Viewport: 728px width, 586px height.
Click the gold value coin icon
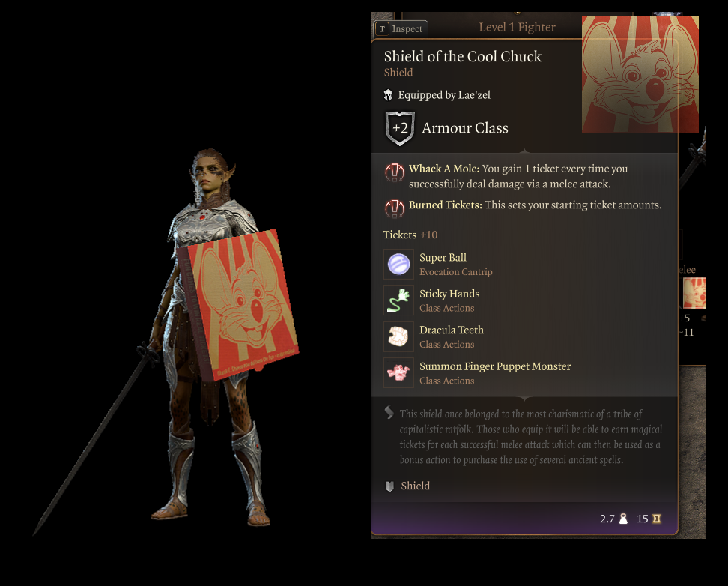point(657,519)
